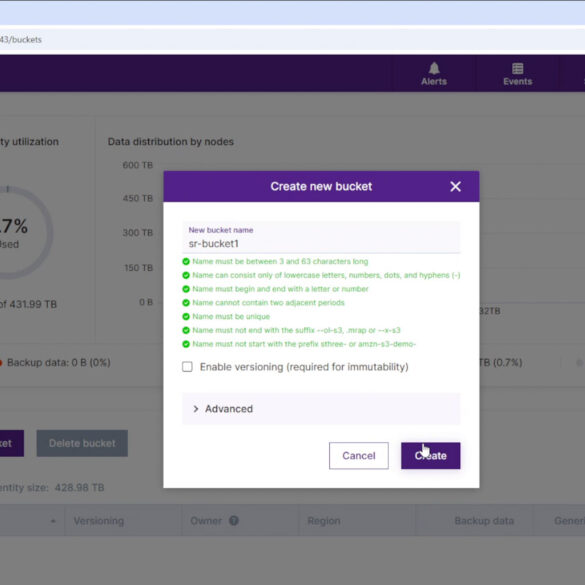Sort by the Versioning column header
585x585 pixels.
point(98,521)
